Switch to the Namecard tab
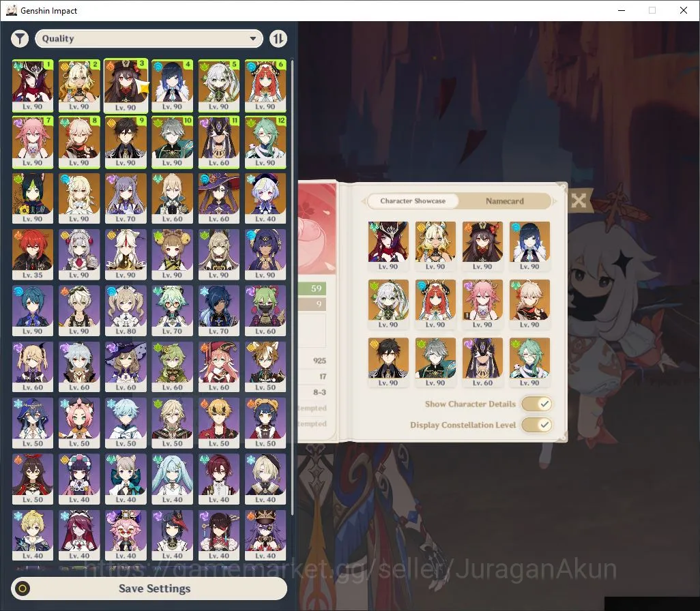The width and height of the screenshot is (700, 611). 504,201
